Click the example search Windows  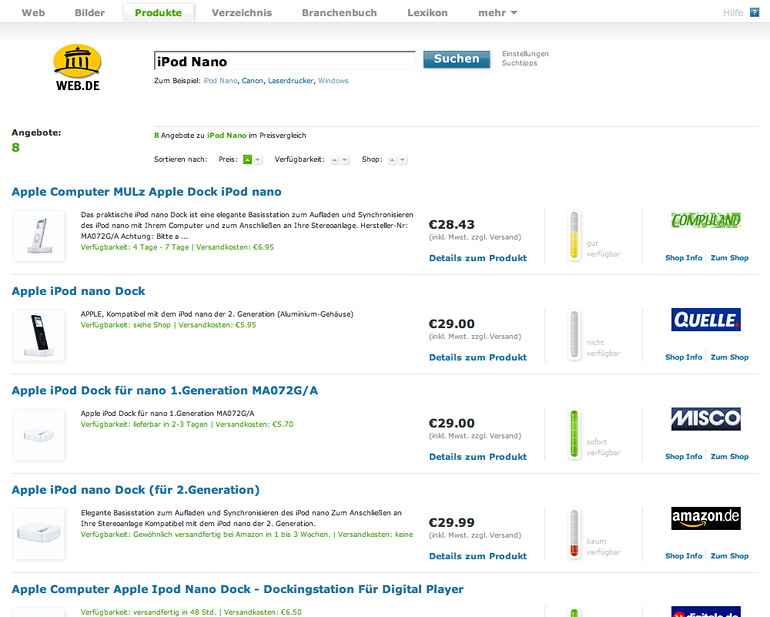(x=333, y=81)
